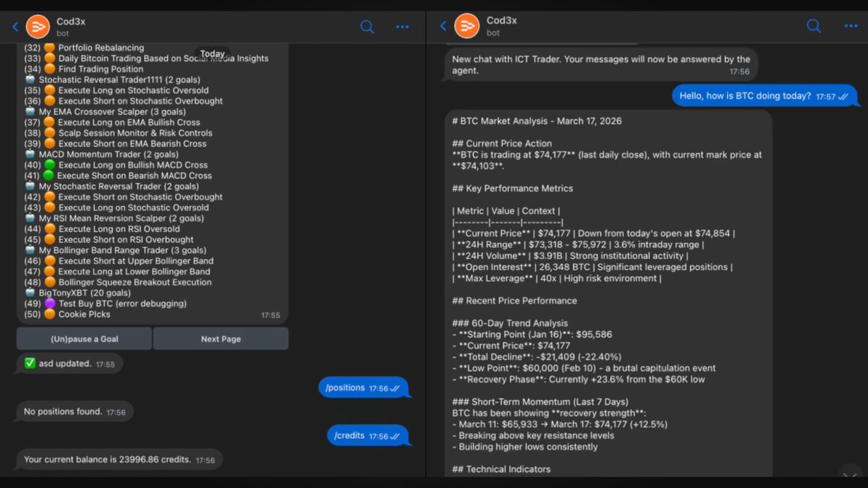This screenshot has width=868, height=488.
Task: Open the Cod3x title in left chat header
Action: (71, 22)
